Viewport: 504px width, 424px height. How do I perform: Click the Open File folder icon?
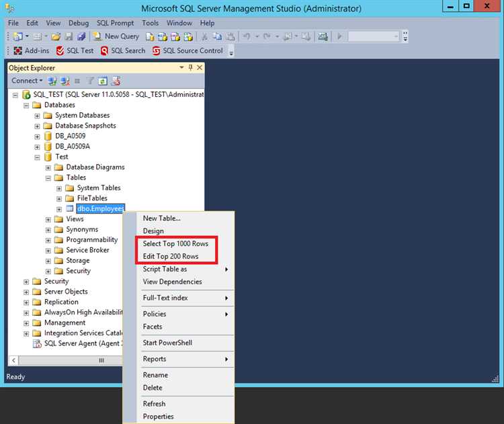[x=56, y=37]
